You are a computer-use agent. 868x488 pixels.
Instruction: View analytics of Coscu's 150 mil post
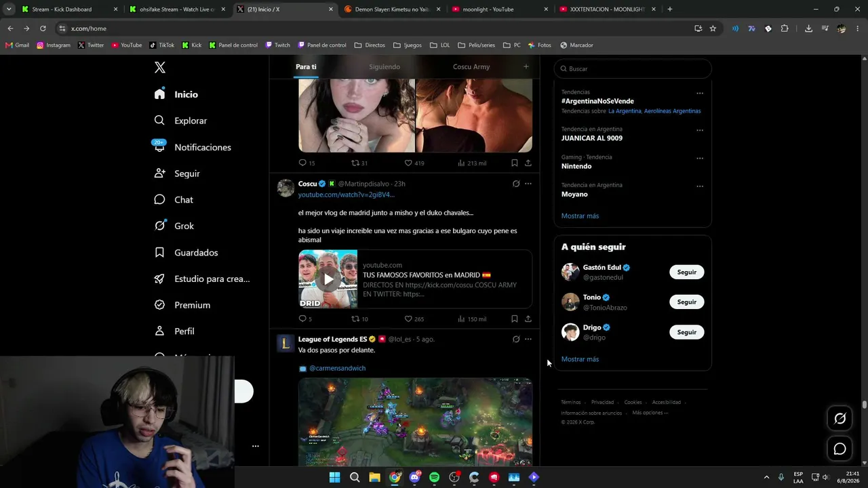pyautogui.click(x=472, y=319)
